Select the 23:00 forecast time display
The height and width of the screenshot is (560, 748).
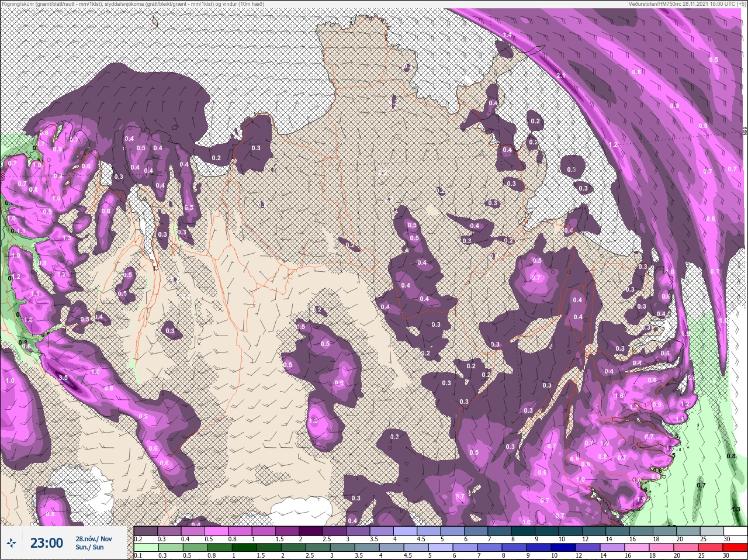click(x=47, y=543)
